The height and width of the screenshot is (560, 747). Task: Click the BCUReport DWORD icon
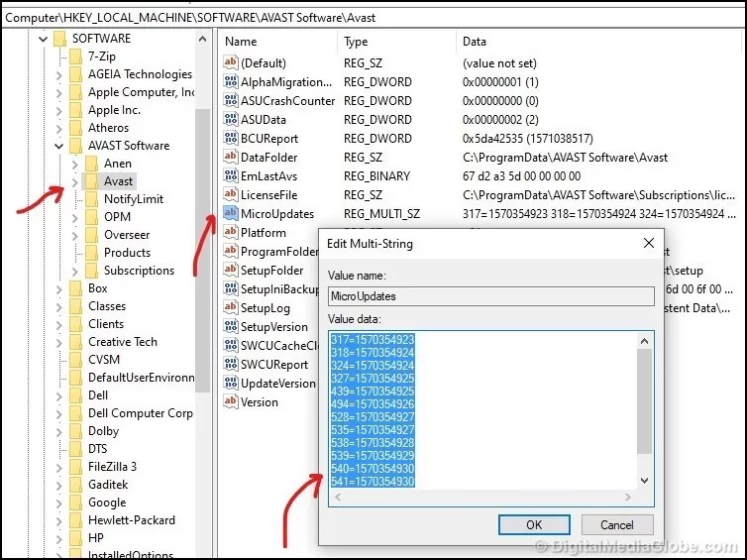[x=231, y=138]
